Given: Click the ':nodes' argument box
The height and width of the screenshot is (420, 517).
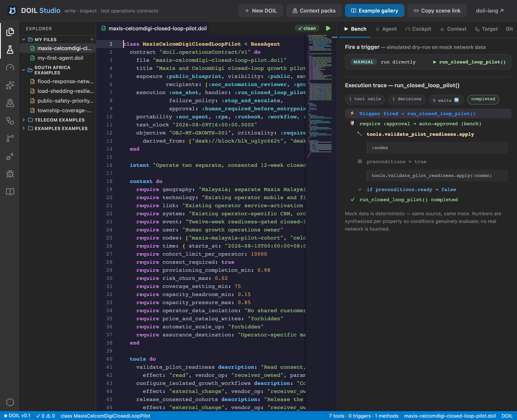Looking at the screenshot, I should [x=437, y=148].
